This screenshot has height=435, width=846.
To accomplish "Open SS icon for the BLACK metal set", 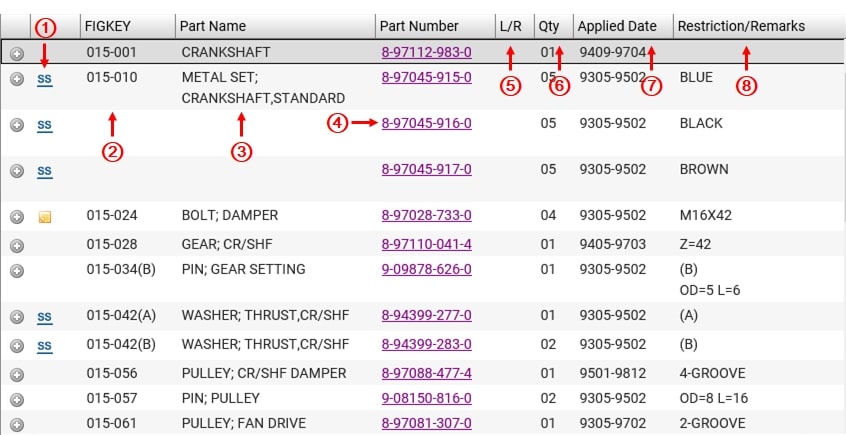I will [x=44, y=125].
